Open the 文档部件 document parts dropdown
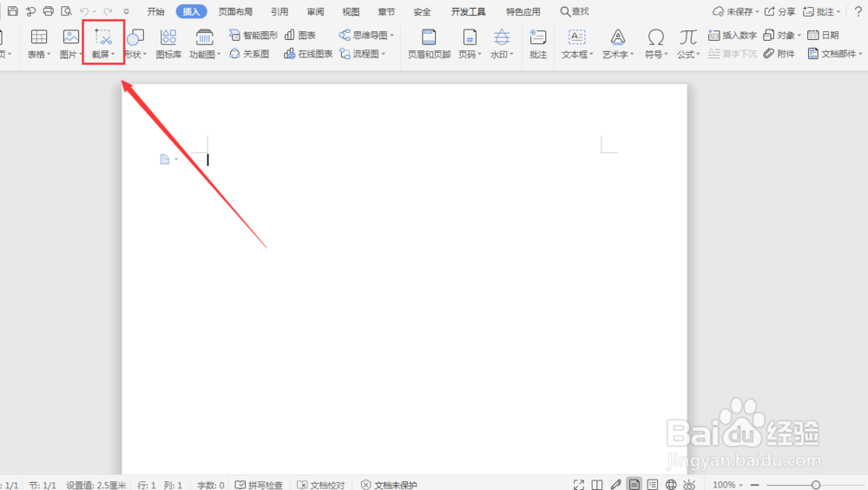Viewport: 868px width, 490px height. tap(835, 54)
